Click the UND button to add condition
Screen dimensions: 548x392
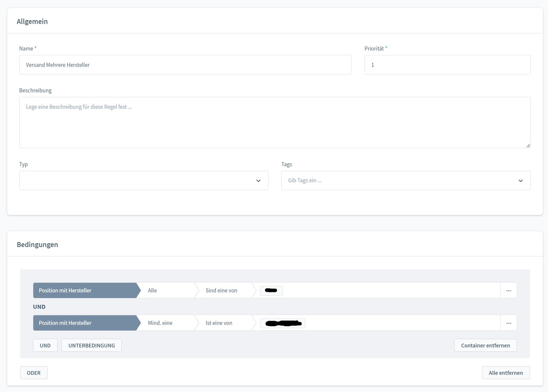pos(45,345)
